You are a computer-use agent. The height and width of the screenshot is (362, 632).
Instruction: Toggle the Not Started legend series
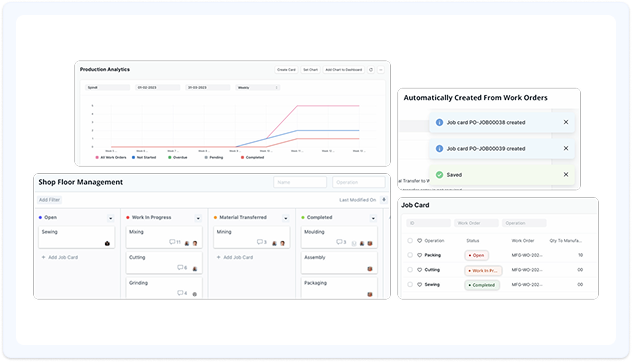[144, 158]
